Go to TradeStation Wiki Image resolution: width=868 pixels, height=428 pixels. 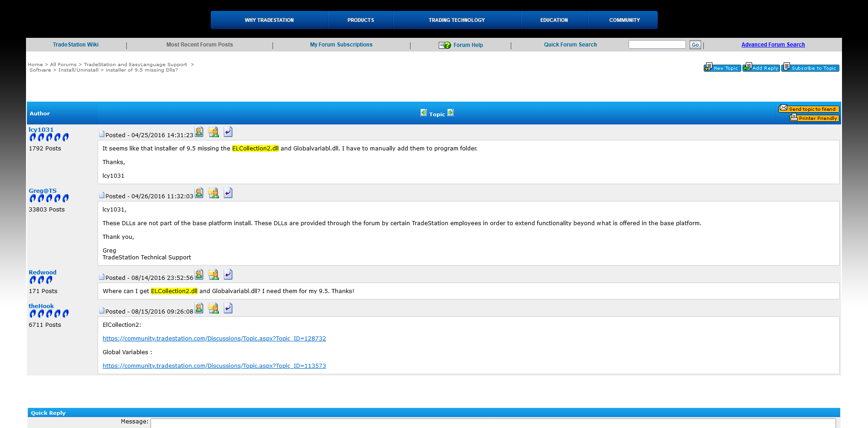click(x=76, y=45)
